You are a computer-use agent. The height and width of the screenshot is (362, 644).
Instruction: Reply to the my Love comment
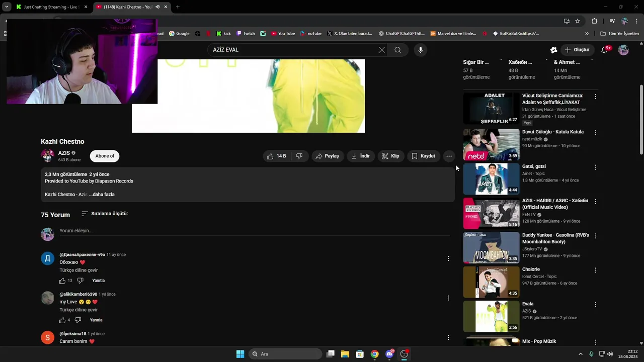click(x=96, y=320)
